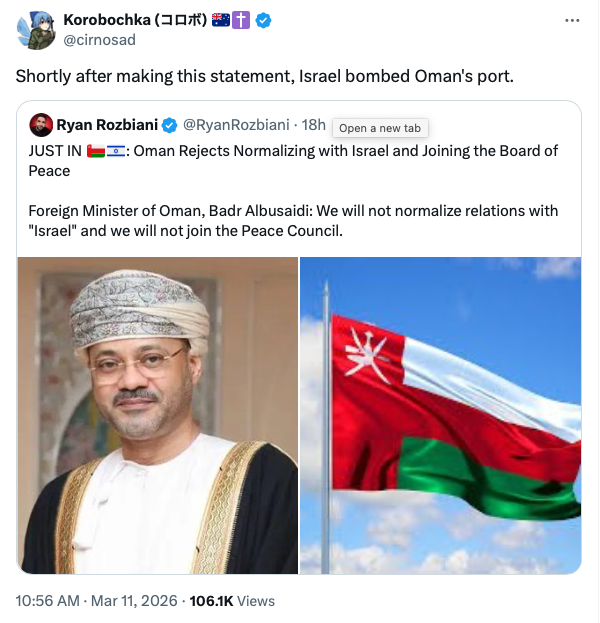Click the Israel flag emoji in quoted post

[116, 151]
